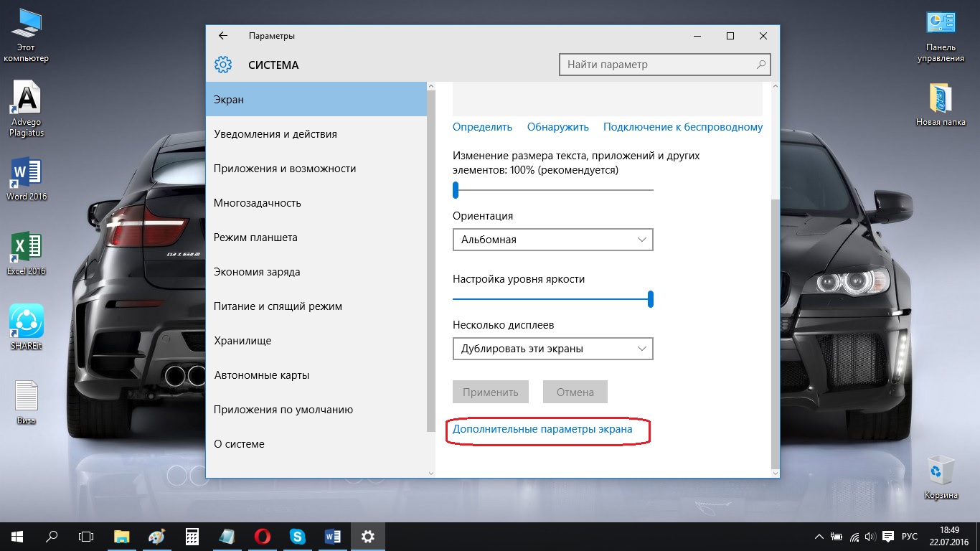Click the Определить link
980x551 pixels.
pos(482,127)
